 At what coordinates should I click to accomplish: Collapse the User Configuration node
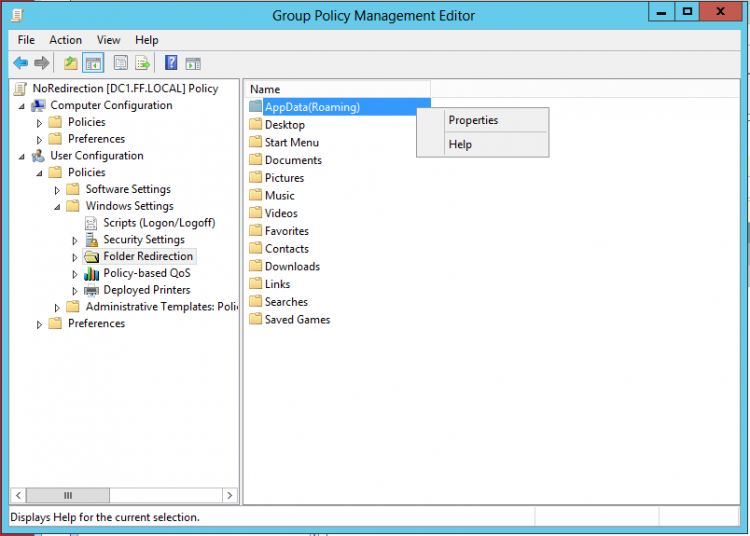pyautogui.click(x=22, y=156)
